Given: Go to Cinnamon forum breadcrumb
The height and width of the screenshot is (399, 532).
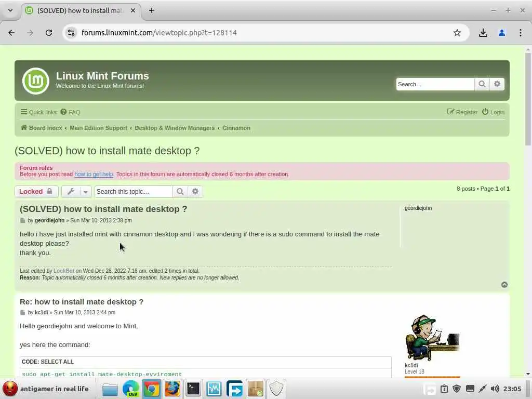Looking at the screenshot, I should (x=236, y=128).
